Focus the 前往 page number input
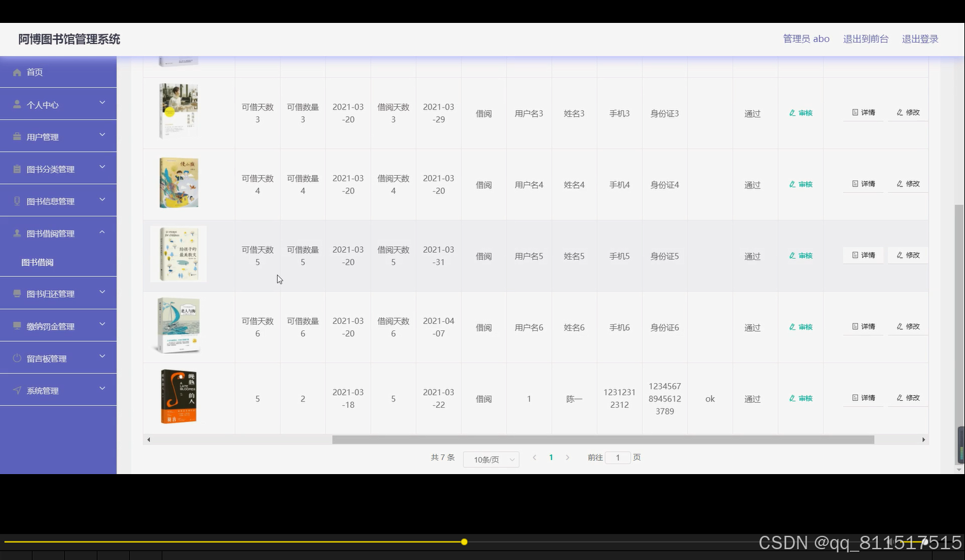The height and width of the screenshot is (560, 965). [x=617, y=458]
